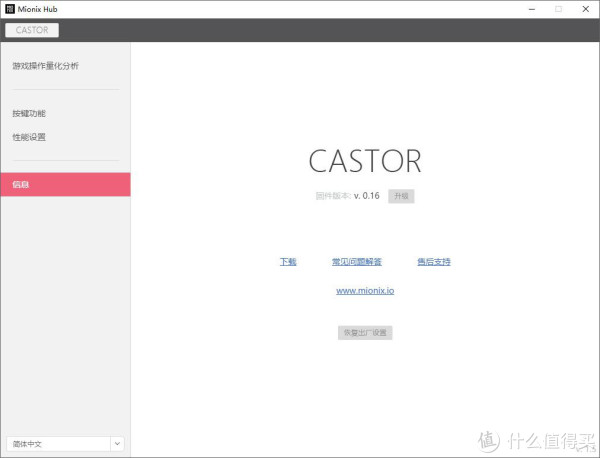Click the large CASTOR product heading
The height and width of the screenshot is (458, 600).
point(365,161)
